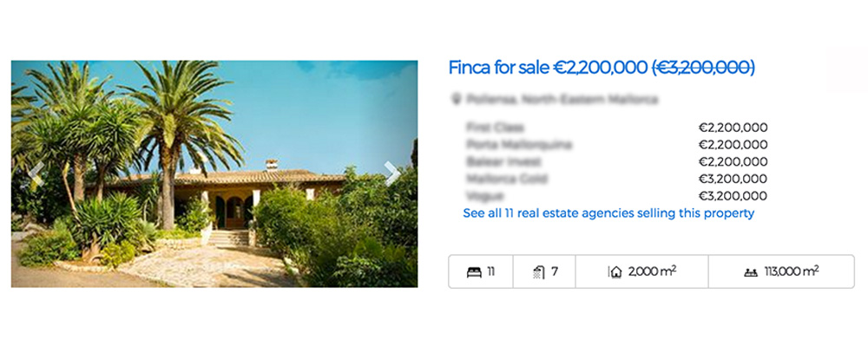Click the blurred location text
The image size is (868, 347).
pos(562,100)
